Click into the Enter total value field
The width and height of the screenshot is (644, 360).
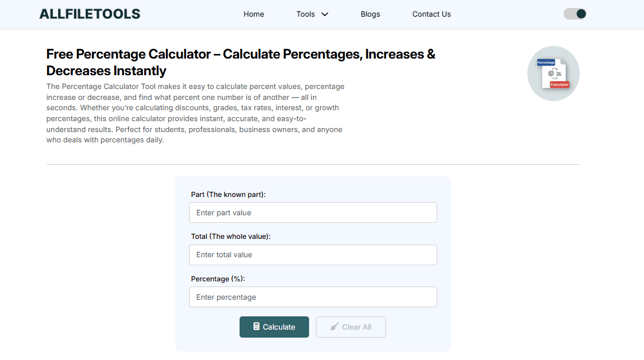tap(313, 255)
